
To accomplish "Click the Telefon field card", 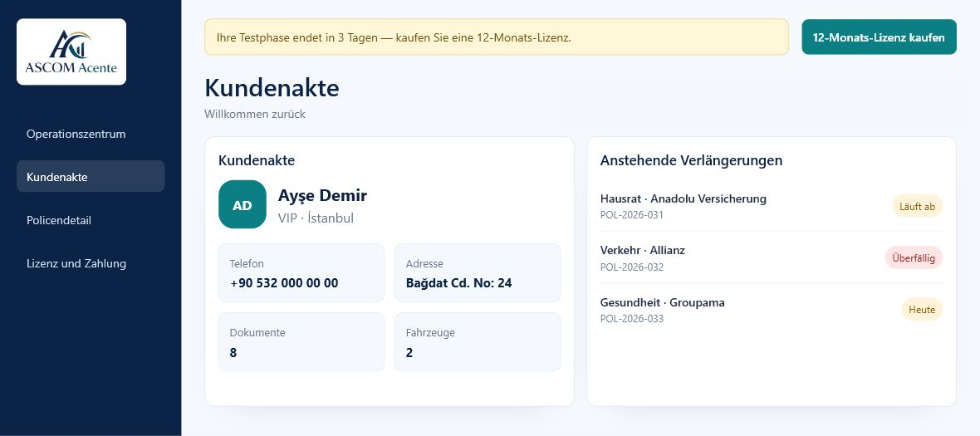I will tap(301, 273).
